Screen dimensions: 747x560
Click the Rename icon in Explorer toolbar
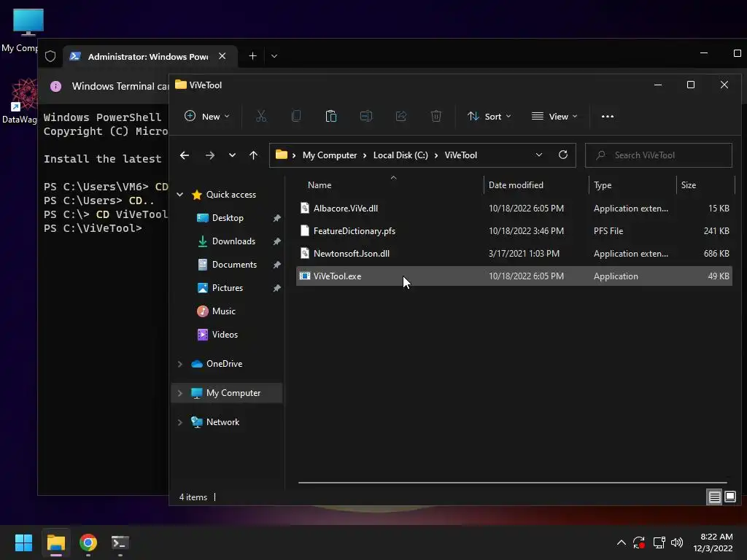(366, 116)
